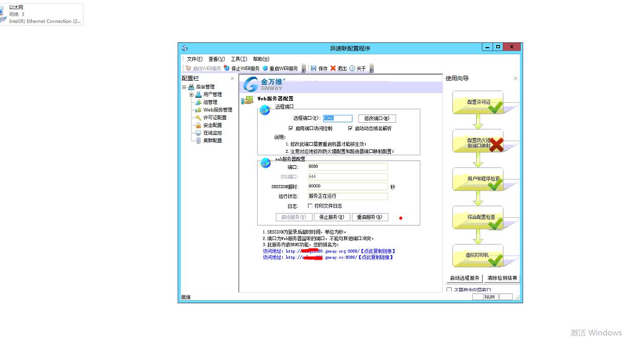Click the SESSION超时 input field
This screenshot has height=339, width=644.
347,186
